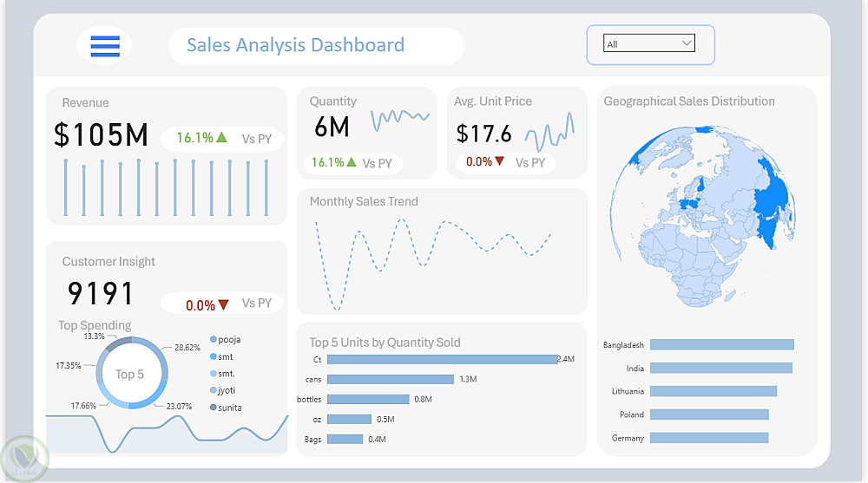Select the India sales bar
Viewport: 868px width, 483px height.
tap(721, 368)
